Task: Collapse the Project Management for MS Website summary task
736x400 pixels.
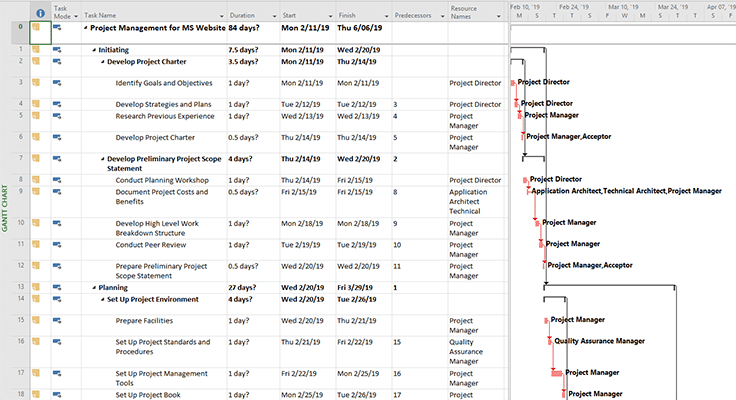Action: [86, 28]
